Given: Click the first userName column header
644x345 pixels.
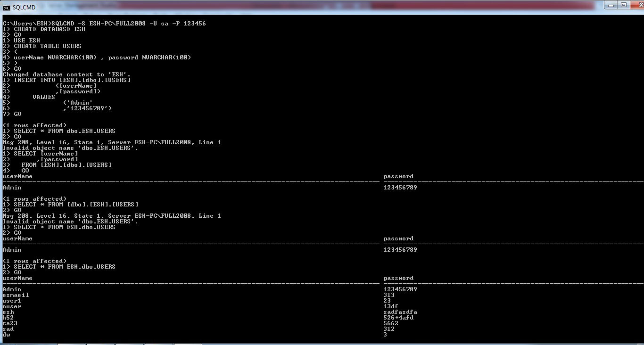Looking at the screenshot, I should click(17, 176).
